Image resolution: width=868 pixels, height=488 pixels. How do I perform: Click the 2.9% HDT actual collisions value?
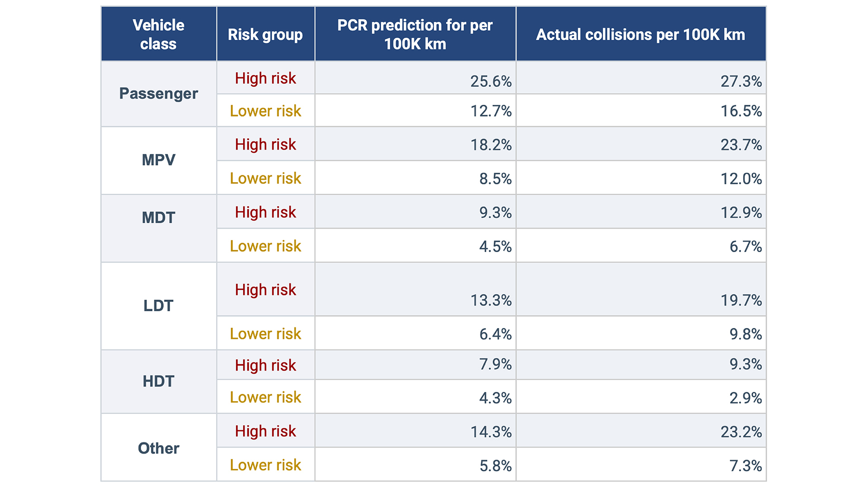click(745, 398)
